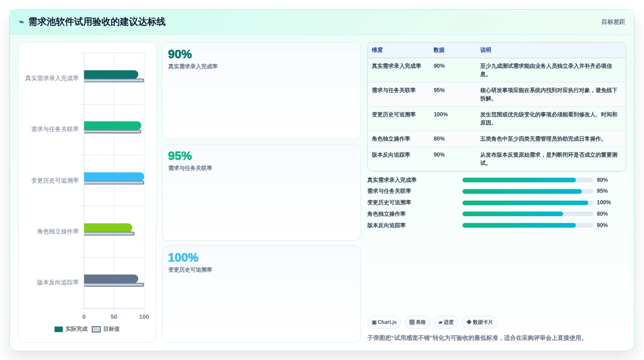Viewport: 644px width, 360px height.
Task: Click the 角色独立操作率 chart axis label
Action: click(58, 232)
